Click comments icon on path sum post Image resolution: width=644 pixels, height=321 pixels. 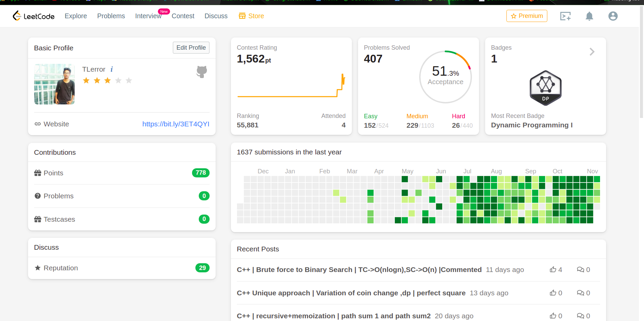[x=580, y=316]
